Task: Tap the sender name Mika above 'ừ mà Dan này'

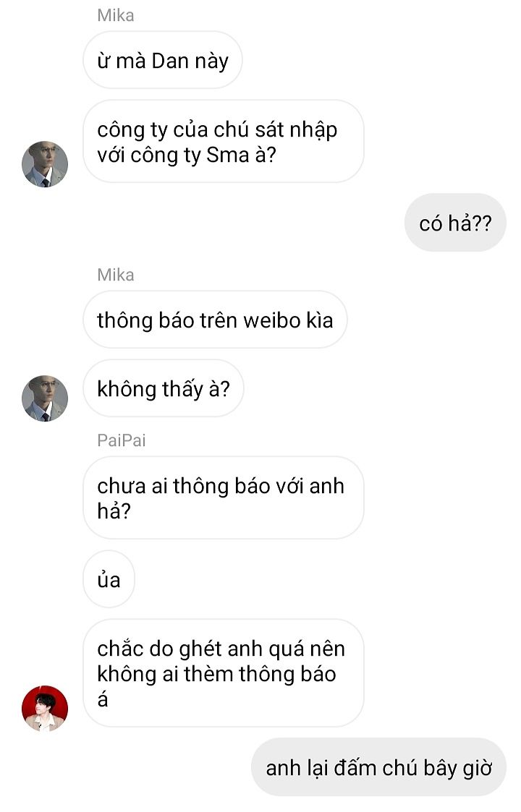Action: [116, 15]
